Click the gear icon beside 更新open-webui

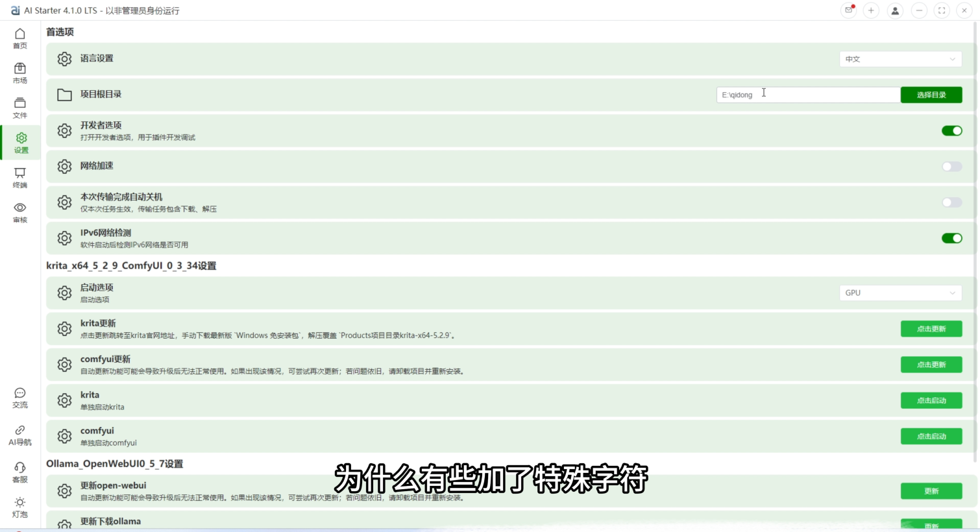[x=64, y=491]
